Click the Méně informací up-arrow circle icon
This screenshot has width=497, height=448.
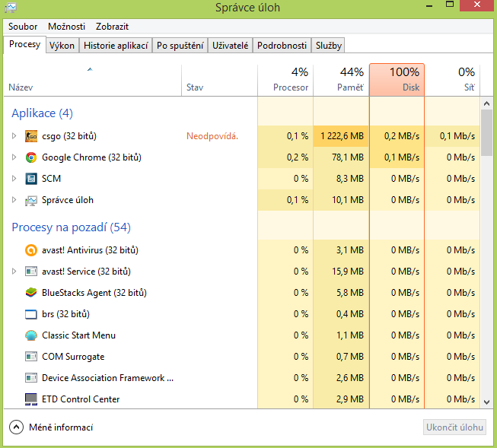pyautogui.click(x=16, y=427)
